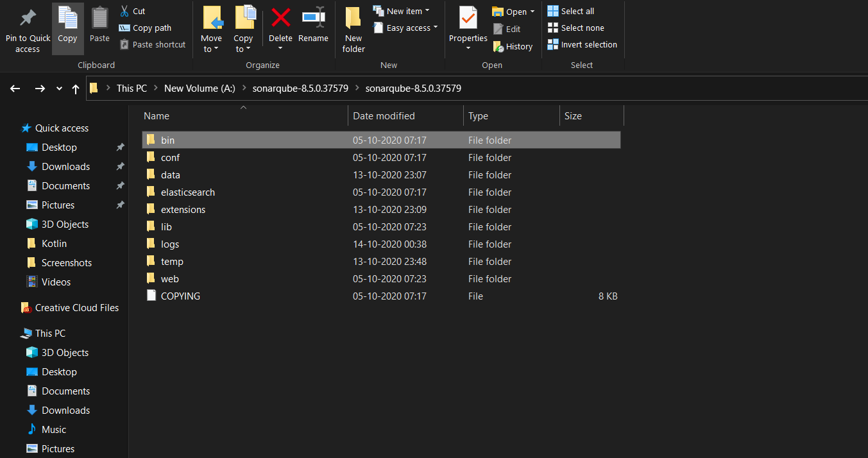Open Properties dropdown arrow
The image size is (868, 458).
[x=468, y=49]
